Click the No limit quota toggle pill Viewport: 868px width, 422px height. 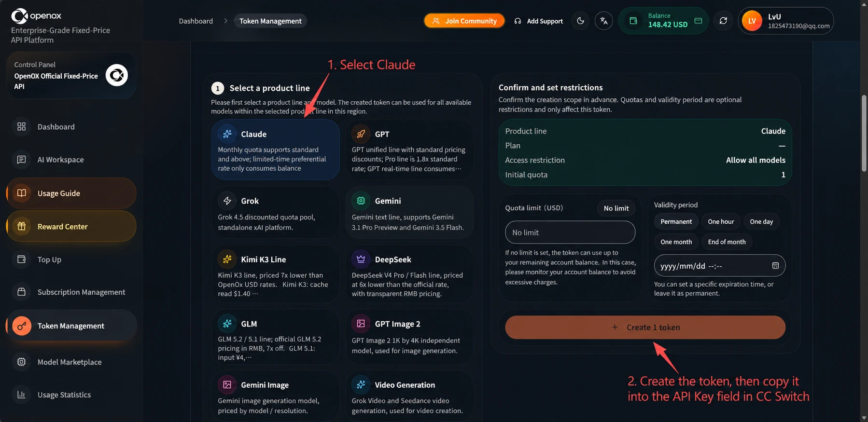616,208
